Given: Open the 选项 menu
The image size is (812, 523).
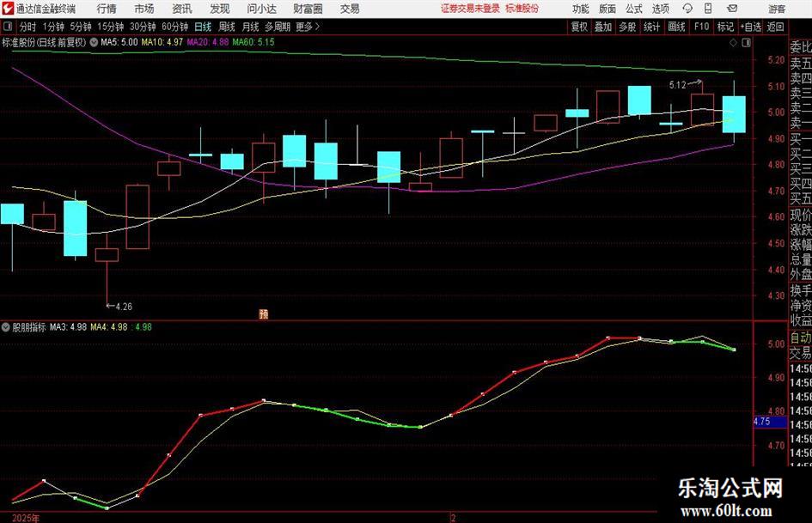Looking at the screenshot, I should [660, 9].
